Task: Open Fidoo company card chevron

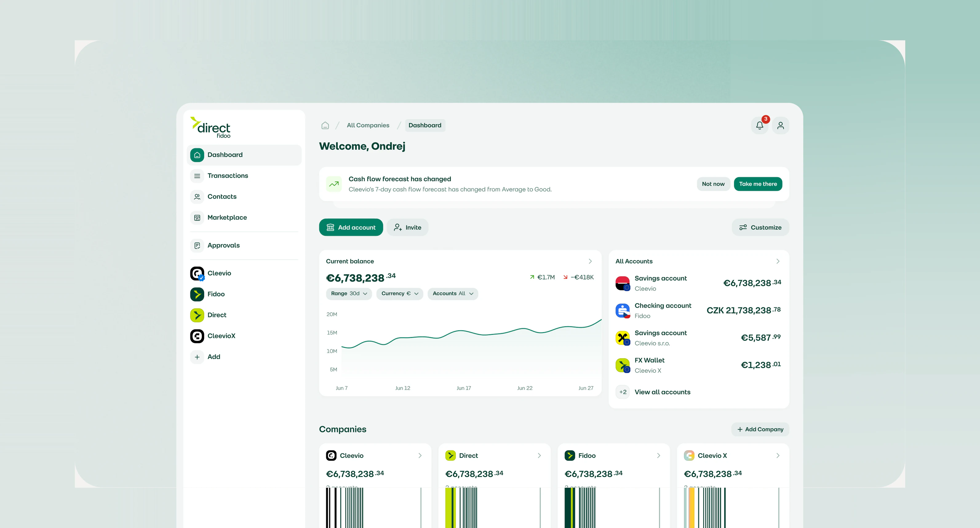Action: pyautogui.click(x=659, y=456)
